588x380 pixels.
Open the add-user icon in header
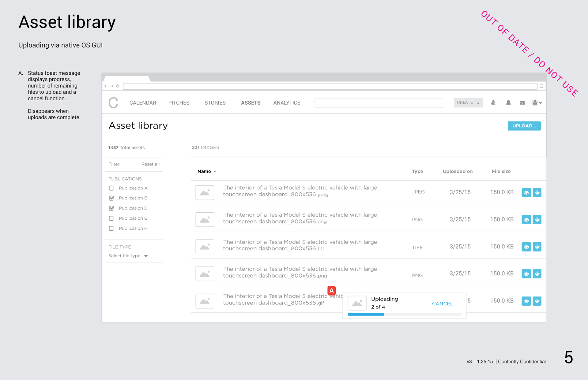tap(494, 103)
